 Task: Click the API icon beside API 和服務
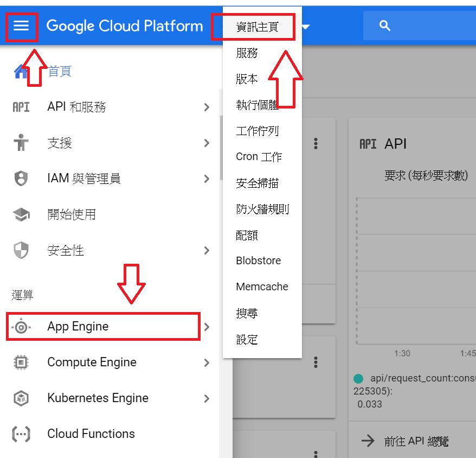[x=21, y=107]
